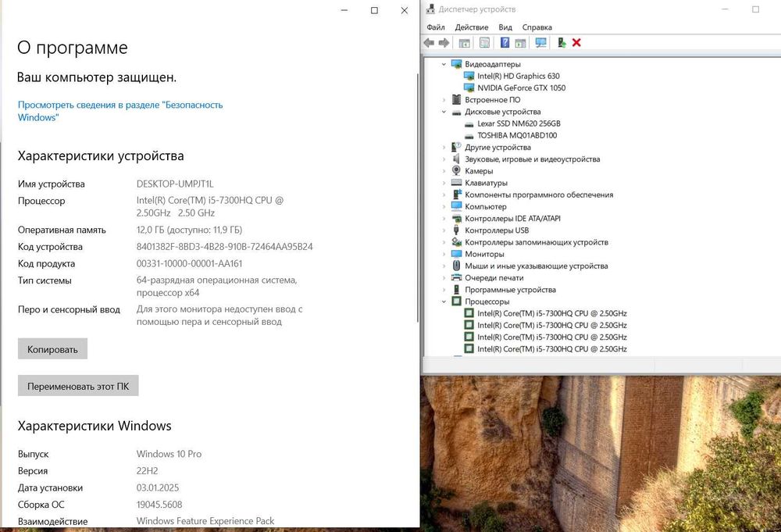Open the Безопасность Windows details link
The width and height of the screenshot is (781, 532).
click(x=120, y=111)
